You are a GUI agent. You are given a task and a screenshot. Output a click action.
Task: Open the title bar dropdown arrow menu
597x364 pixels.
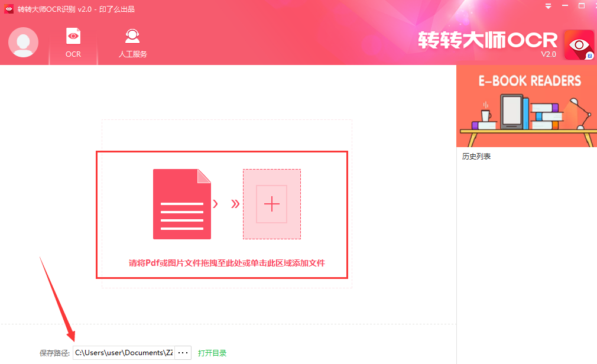pyautogui.click(x=547, y=7)
